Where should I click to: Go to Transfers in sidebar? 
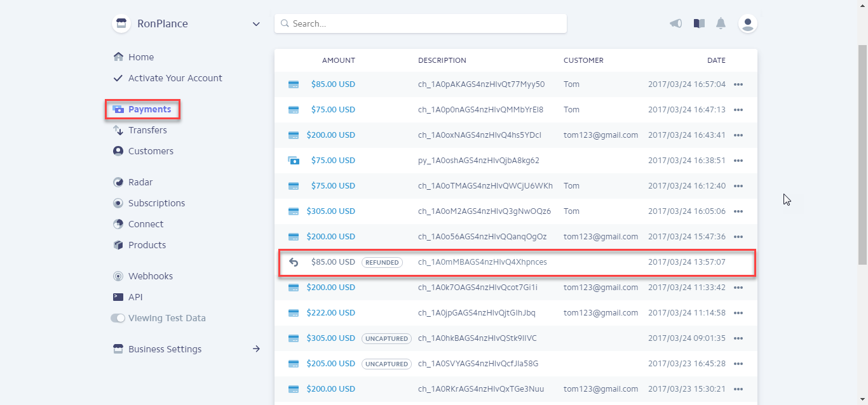click(147, 130)
